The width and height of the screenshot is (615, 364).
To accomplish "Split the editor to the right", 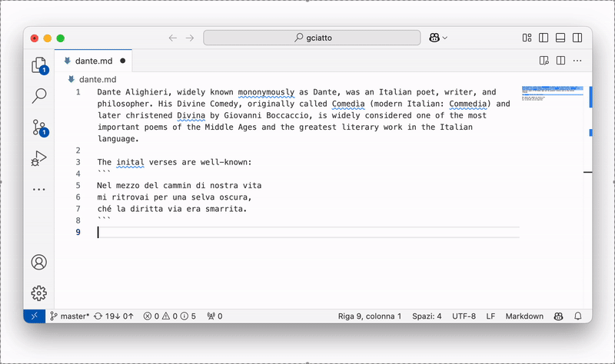I will coord(561,61).
